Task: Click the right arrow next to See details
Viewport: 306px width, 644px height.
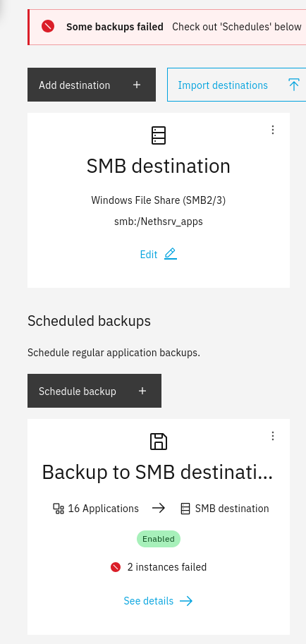Action: click(186, 601)
